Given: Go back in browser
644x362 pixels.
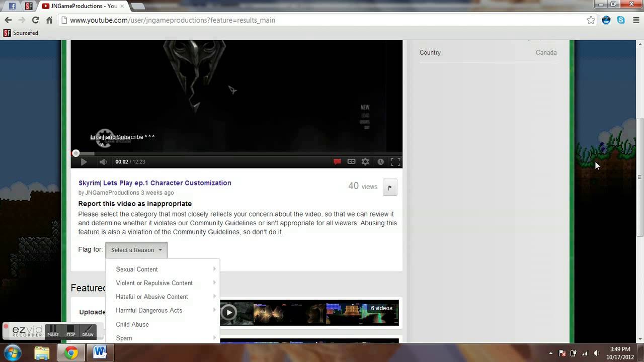Looking at the screenshot, I should 8,20.
